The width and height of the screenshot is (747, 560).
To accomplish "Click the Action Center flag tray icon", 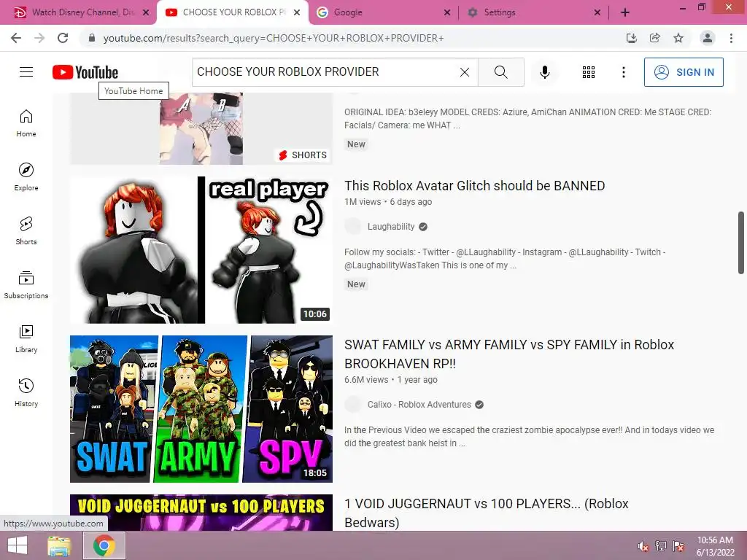I will (x=678, y=546).
